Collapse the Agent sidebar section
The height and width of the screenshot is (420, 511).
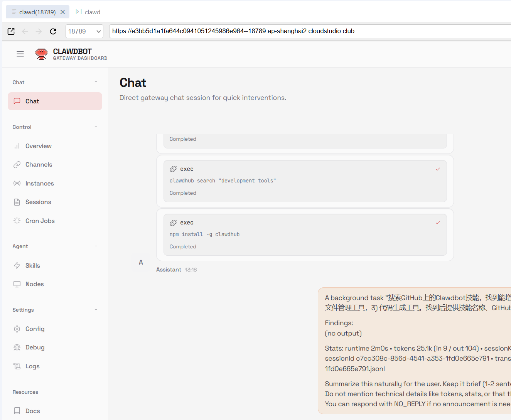pos(96,246)
